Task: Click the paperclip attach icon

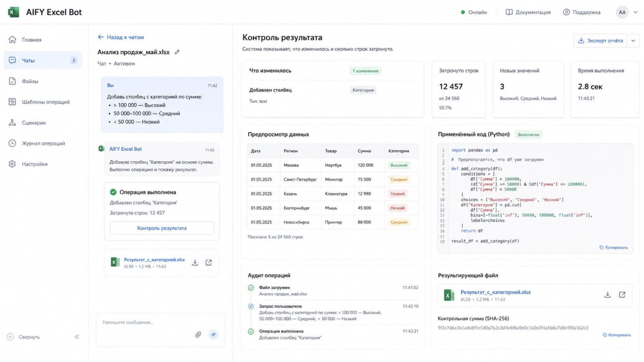Action: coord(198,335)
